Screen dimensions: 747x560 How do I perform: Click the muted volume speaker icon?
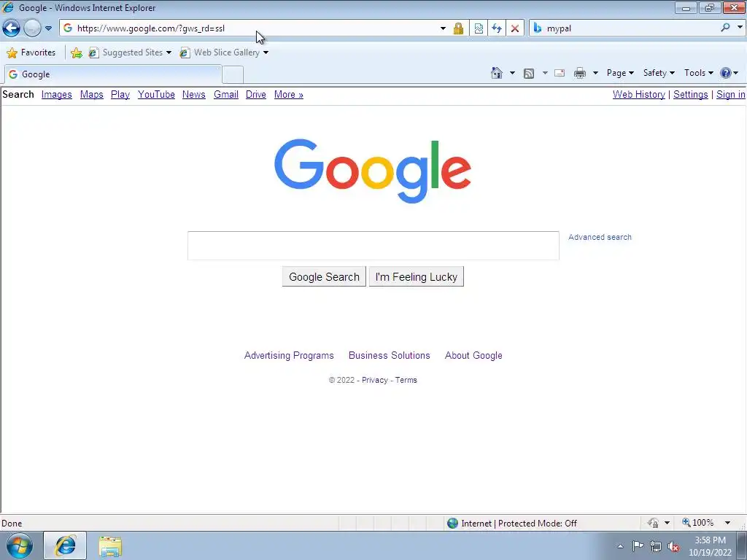coord(673,547)
